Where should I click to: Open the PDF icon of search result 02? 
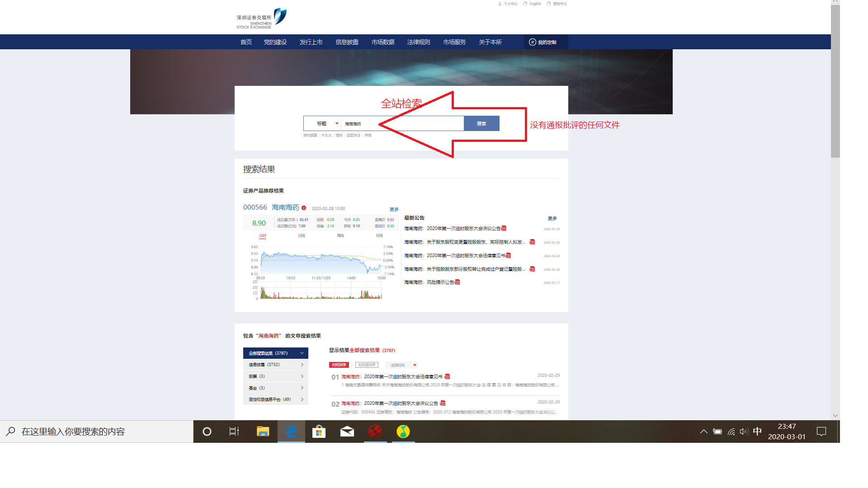pyautogui.click(x=443, y=403)
